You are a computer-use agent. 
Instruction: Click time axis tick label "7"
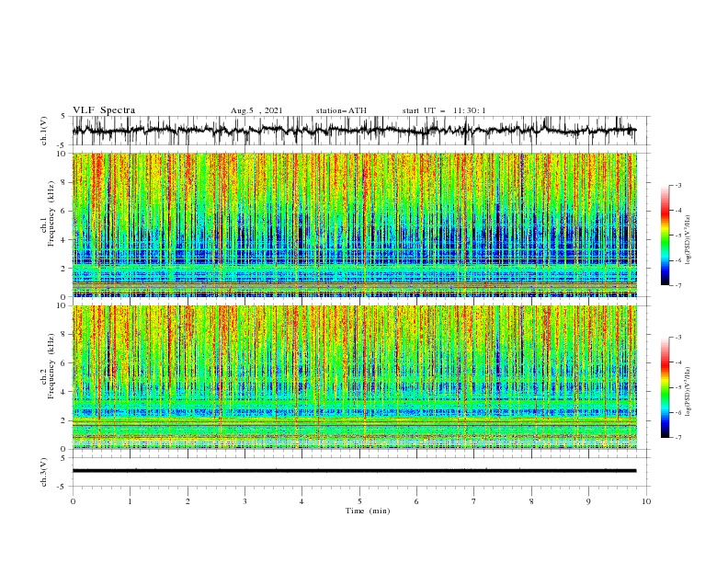474,501
